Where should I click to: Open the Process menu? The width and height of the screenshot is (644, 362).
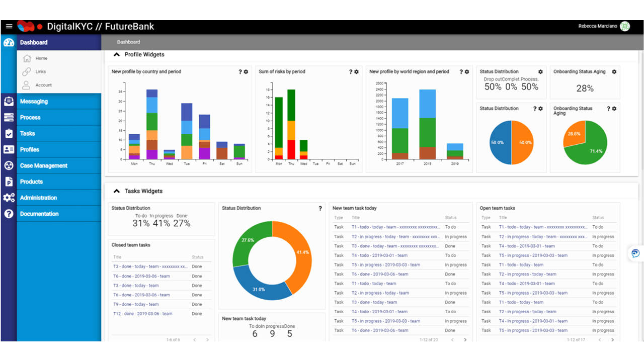(59, 117)
